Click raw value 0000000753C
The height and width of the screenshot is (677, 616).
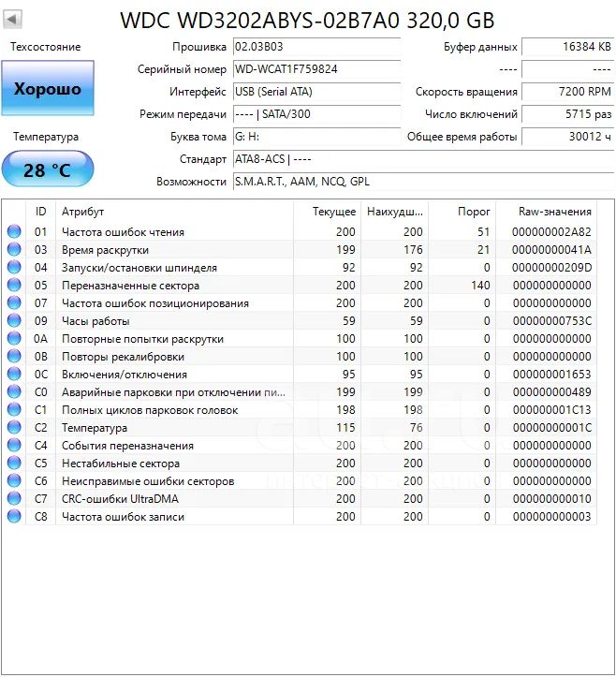tap(551, 321)
